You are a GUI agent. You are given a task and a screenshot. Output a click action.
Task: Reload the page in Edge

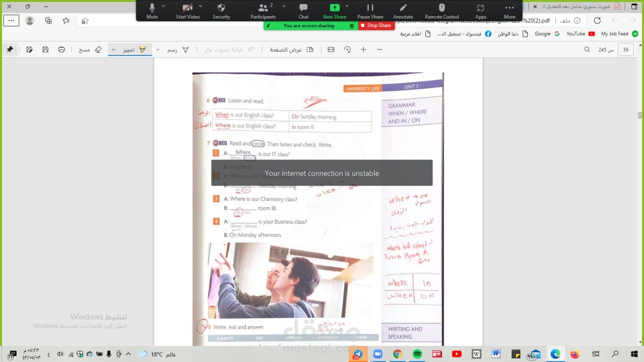[x=597, y=21]
